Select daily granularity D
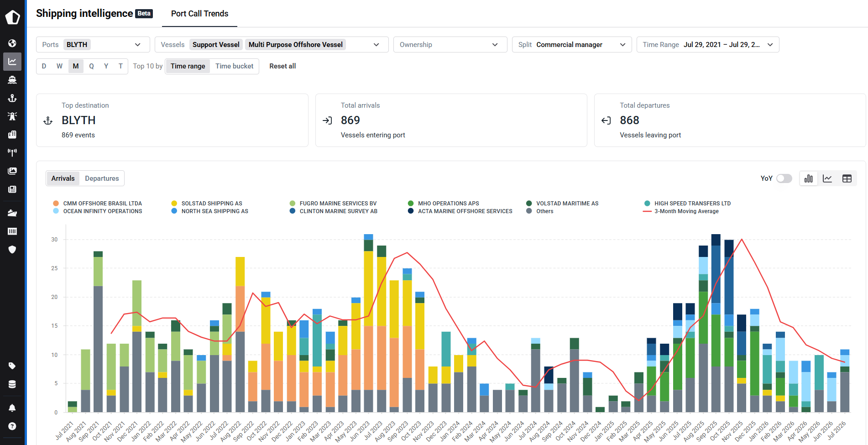Image resolution: width=868 pixels, height=445 pixels. click(44, 66)
